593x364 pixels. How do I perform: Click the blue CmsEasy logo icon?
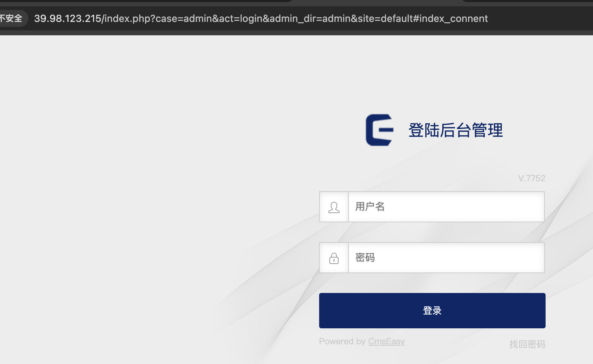pos(380,130)
